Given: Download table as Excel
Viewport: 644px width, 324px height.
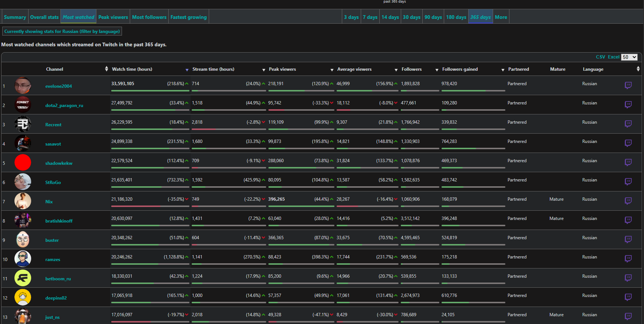Looking at the screenshot, I should [614, 57].
